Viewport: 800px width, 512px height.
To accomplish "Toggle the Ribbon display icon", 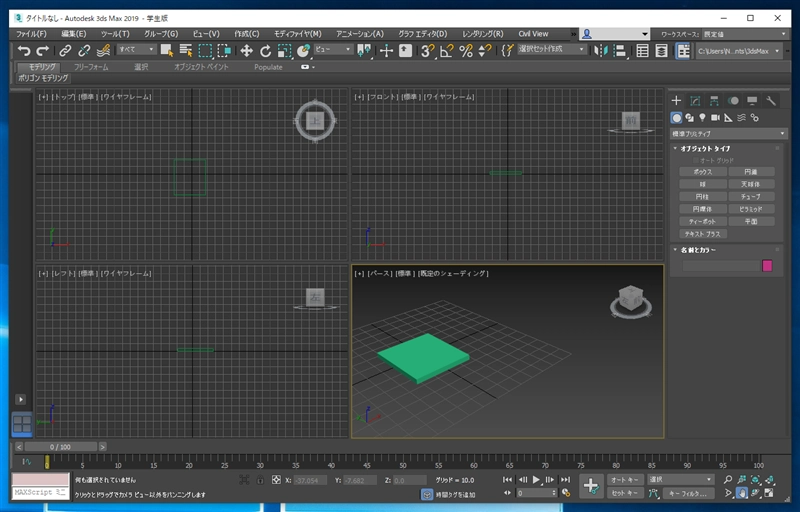I will click(x=683, y=50).
